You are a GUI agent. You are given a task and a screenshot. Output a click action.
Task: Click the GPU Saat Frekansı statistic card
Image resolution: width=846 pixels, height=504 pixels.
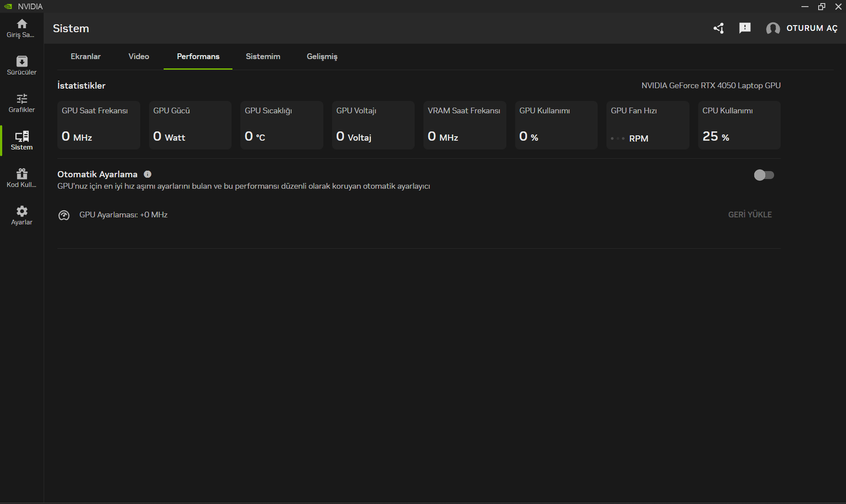99,125
